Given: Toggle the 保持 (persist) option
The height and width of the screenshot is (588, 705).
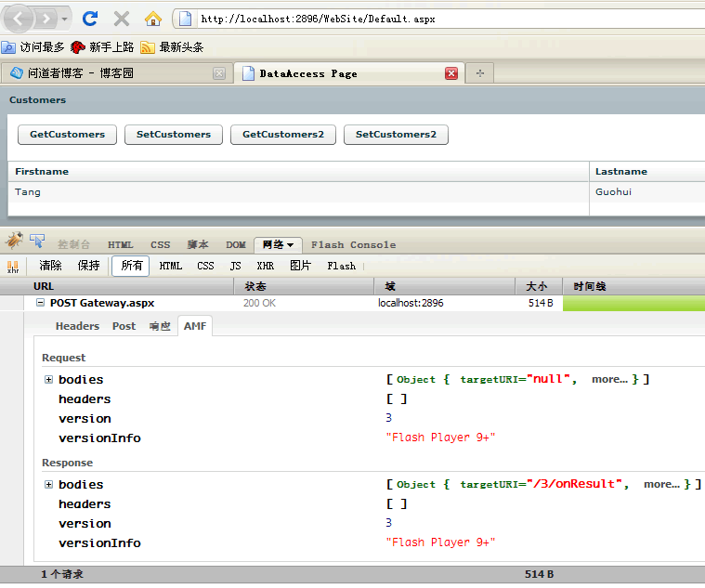Looking at the screenshot, I should point(88,266).
